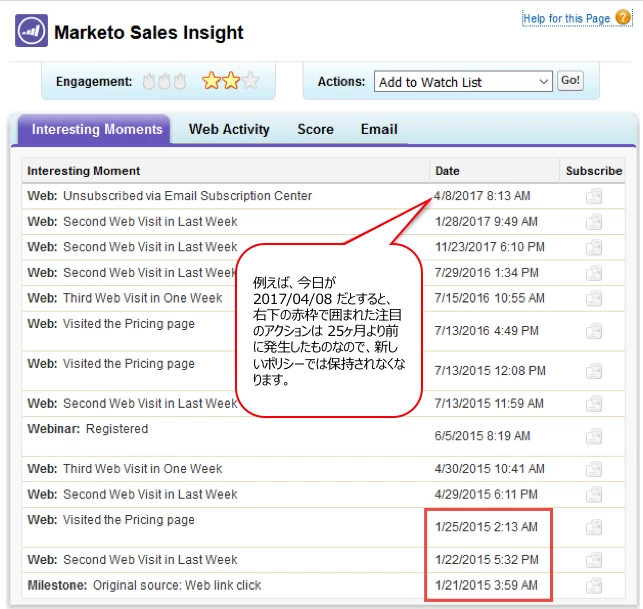This screenshot has height=609, width=643.
Task: Subscribe icon for 7/29/2016 1:34 PM row
Action: tap(594, 273)
